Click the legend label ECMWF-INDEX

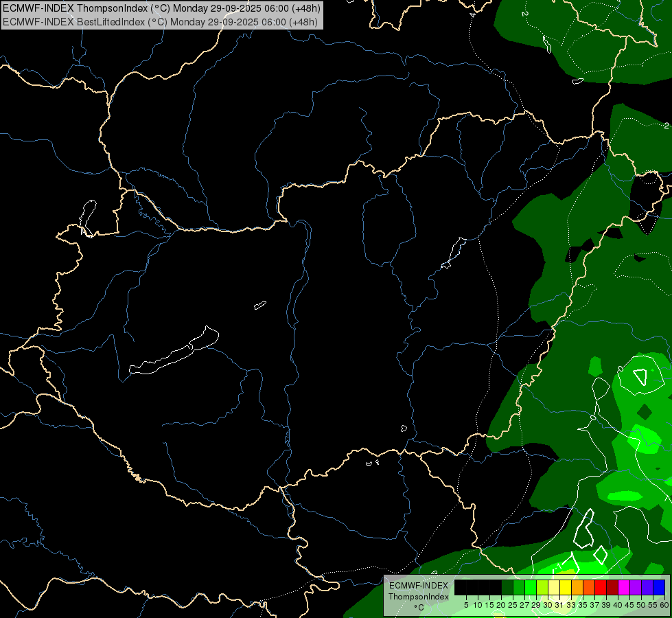(419, 586)
